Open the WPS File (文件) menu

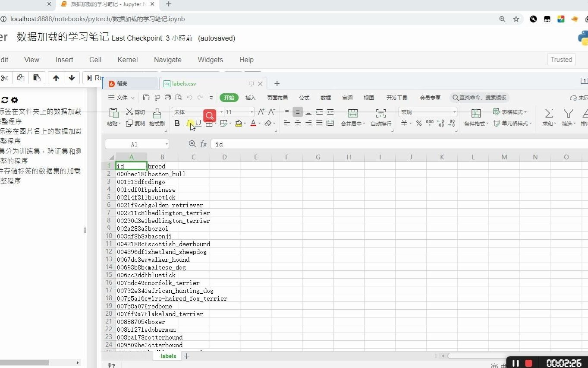pyautogui.click(x=121, y=98)
